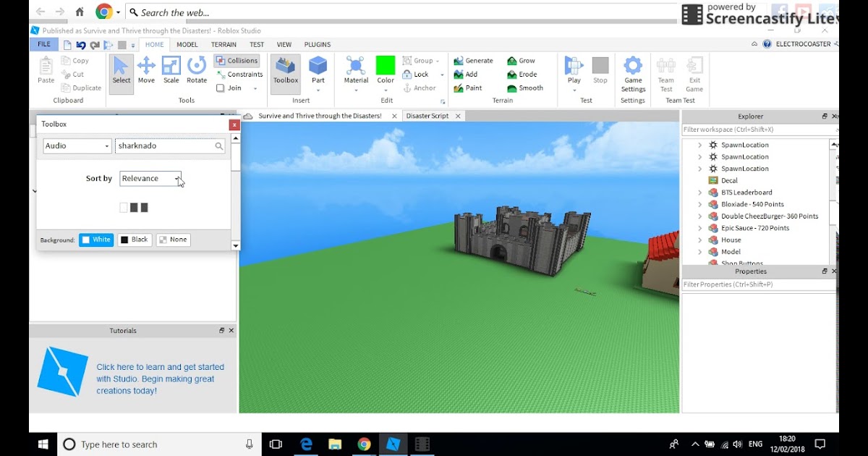Open File Explorer from the taskbar

335,444
